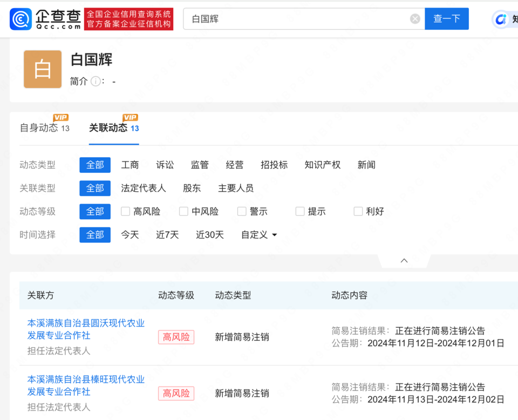
Task: Filter dynamics by 诉讼 type
Action: pyautogui.click(x=165, y=165)
